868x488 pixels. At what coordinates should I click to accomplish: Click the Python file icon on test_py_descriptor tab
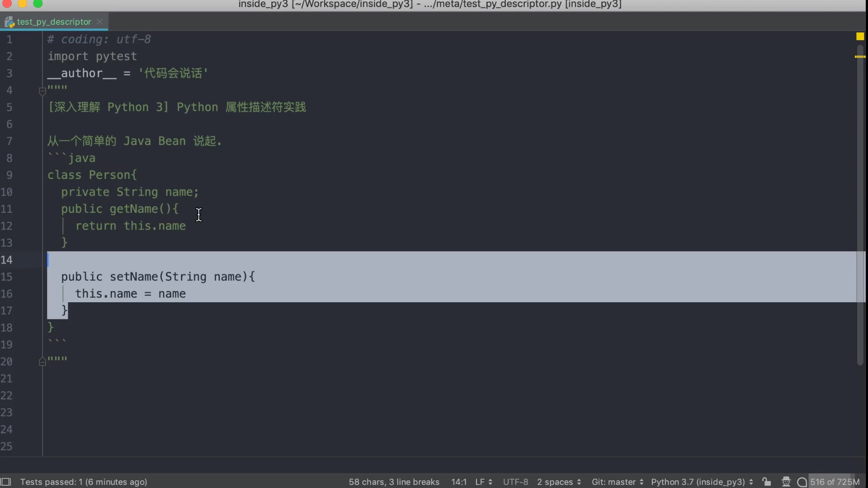(x=9, y=22)
